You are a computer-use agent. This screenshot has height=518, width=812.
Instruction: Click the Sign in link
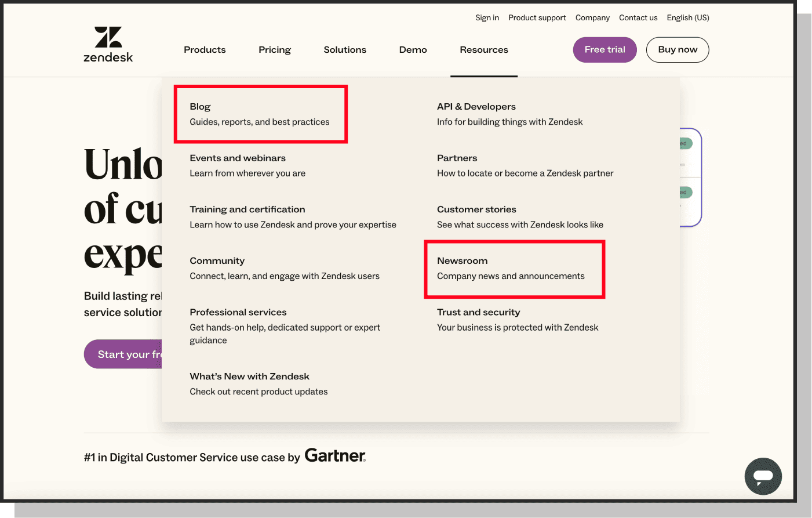(x=487, y=18)
